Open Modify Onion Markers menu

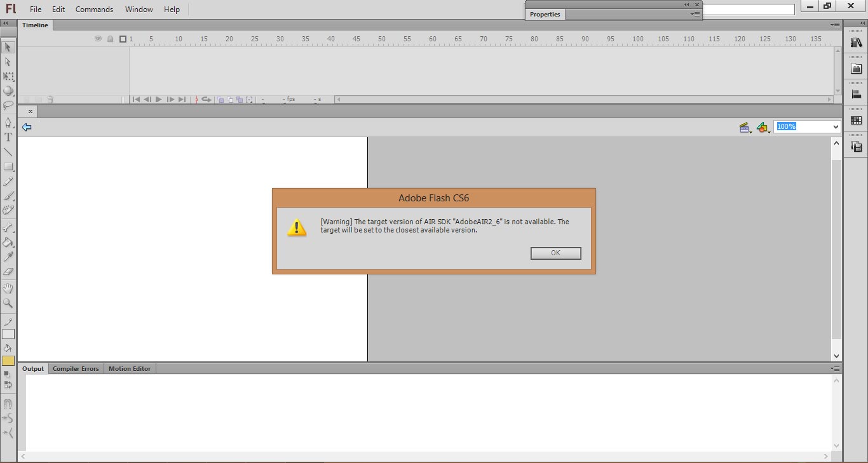(x=249, y=100)
